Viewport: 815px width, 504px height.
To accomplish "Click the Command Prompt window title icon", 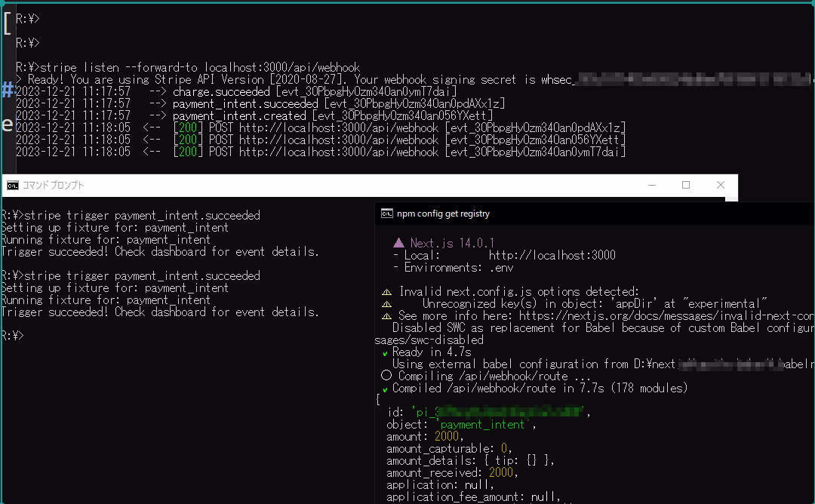I will [x=13, y=186].
